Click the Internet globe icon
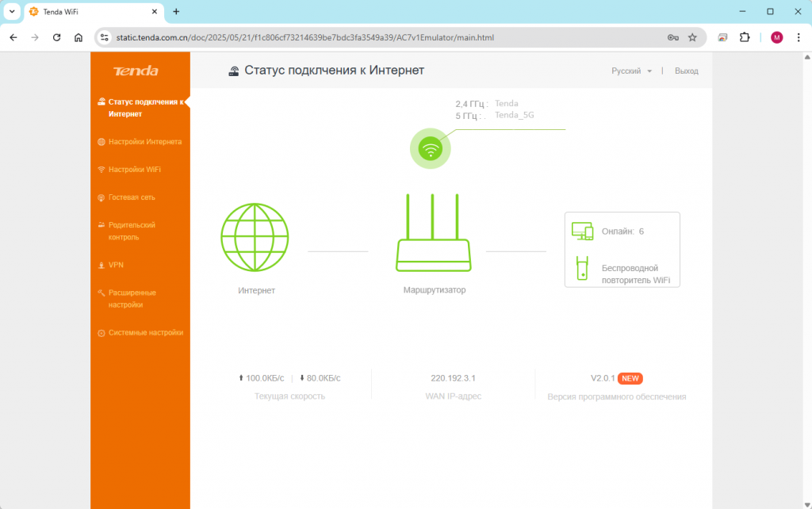This screenshot has width=812, height=509. pos(255,237)
